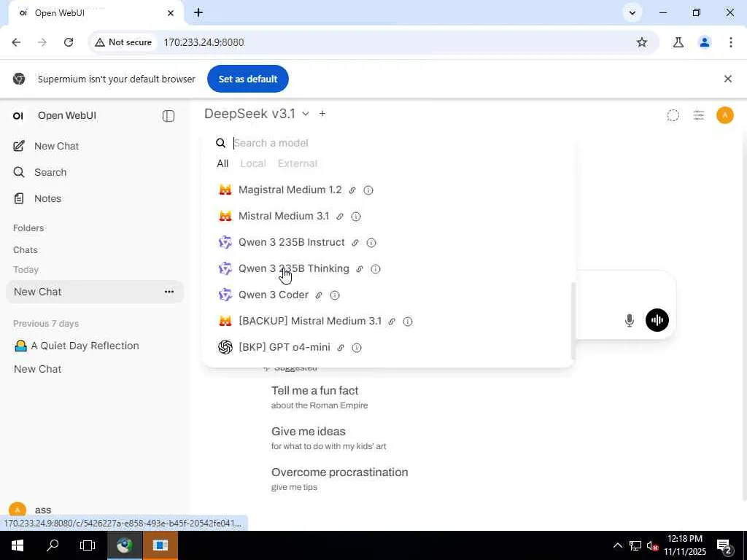Collapse the Chats section

[26, 250]
